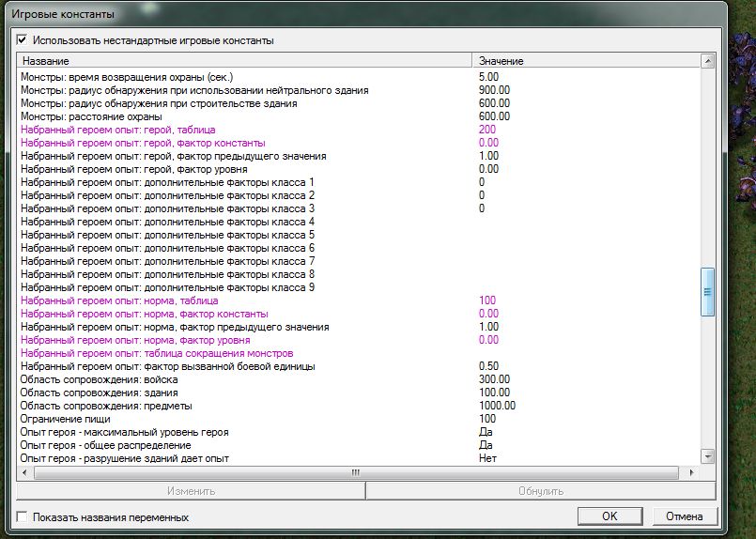
Task: Click purple value 100 for норма, таблица
Action: point(487,300)
